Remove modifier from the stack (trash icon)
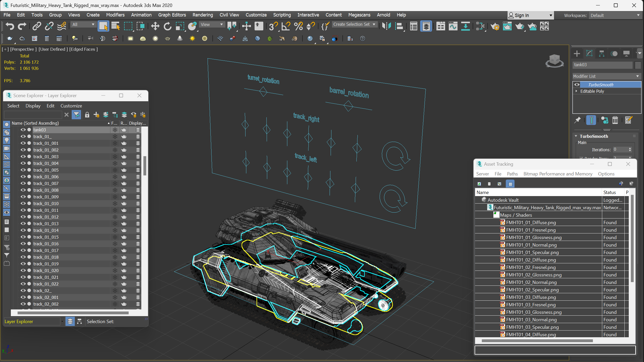Screen dimensions: 644x362 [x=615, y=120]
